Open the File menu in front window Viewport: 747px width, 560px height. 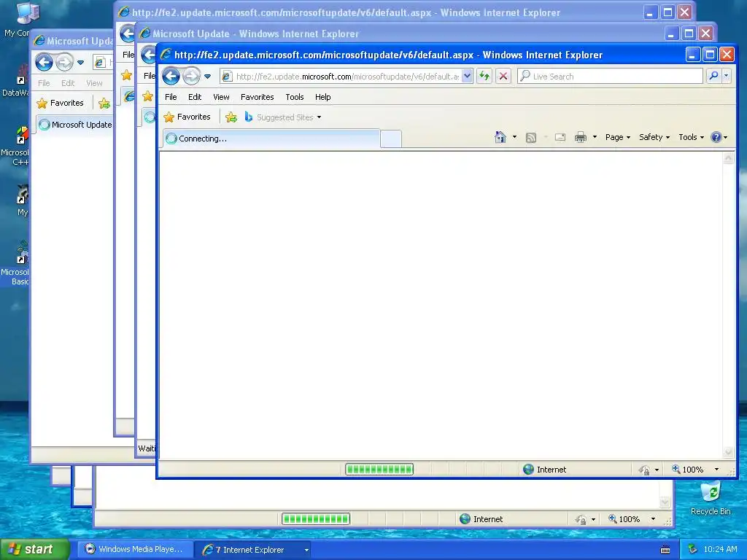(171, 97)
